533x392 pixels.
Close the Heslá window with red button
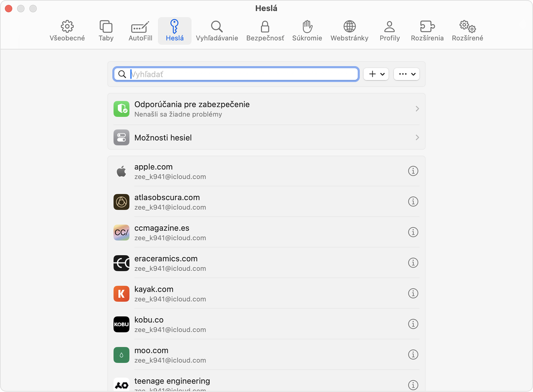(9, 9)
